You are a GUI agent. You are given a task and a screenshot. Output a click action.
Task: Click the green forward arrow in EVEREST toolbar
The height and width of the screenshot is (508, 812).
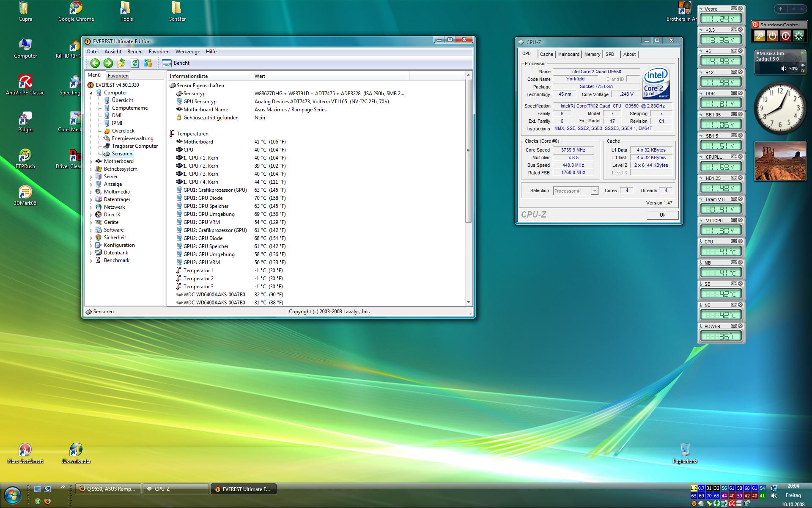[108, 63]
